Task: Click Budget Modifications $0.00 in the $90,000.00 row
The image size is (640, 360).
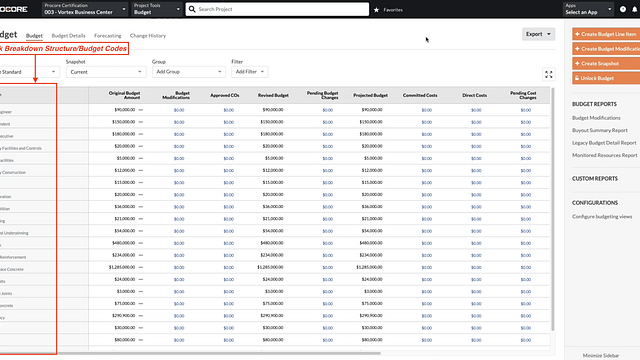Action: click(x=179, y=110)
